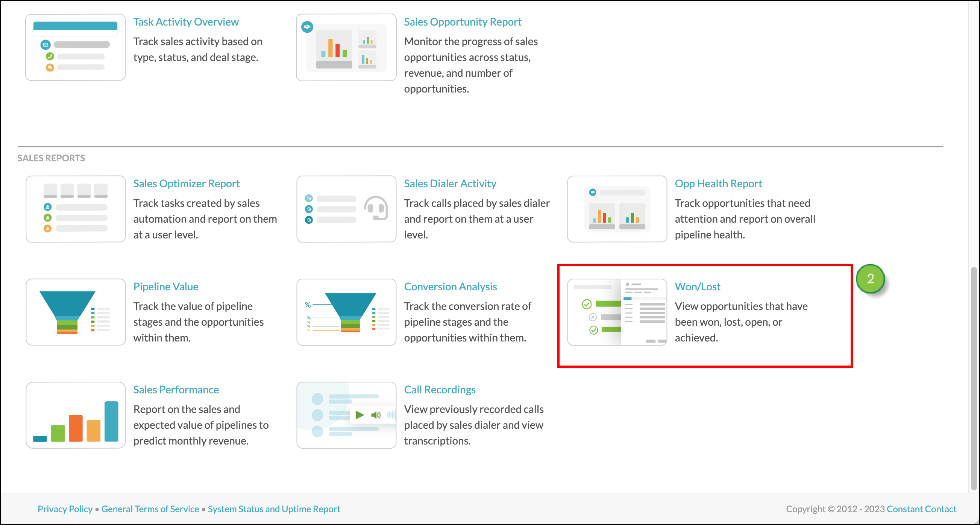The height and width of the screenshot is (525, 980).
Task: Click the 'SALES REPORTS' section heading
Action: click(x=51, y=158)
